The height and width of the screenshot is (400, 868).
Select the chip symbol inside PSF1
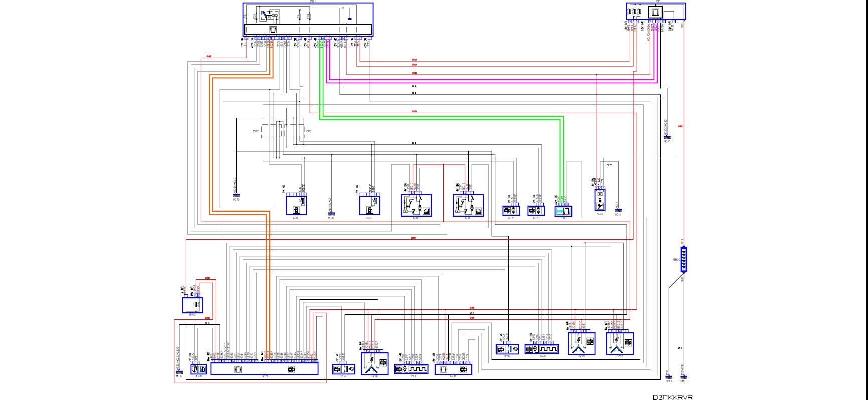point(656,12)
